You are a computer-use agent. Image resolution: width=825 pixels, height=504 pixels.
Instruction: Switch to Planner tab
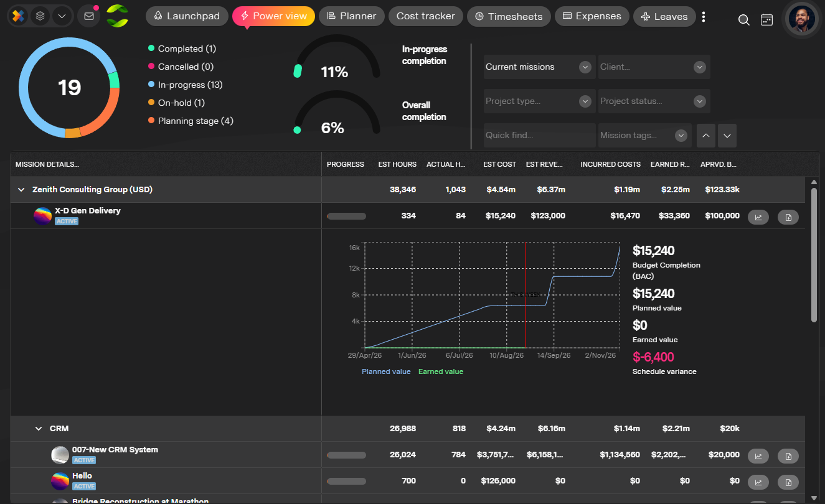pos(351,16)
